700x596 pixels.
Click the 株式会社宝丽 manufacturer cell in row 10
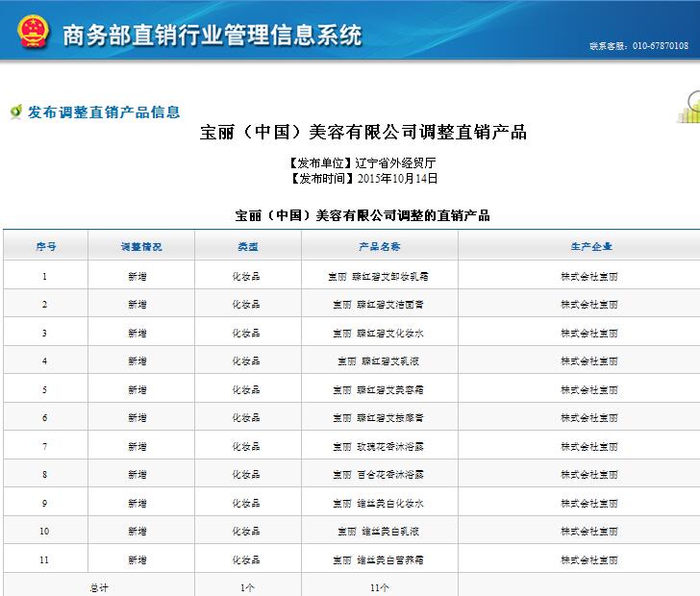coord(589,532)
